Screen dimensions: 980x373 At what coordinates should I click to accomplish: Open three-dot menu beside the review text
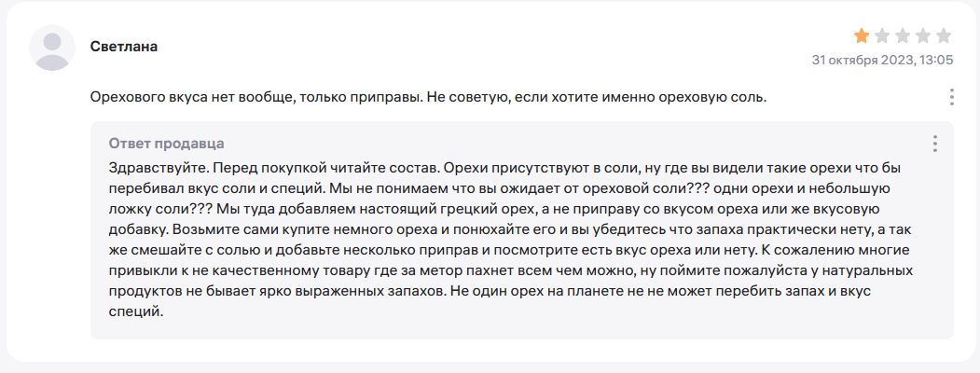point(951,98)
